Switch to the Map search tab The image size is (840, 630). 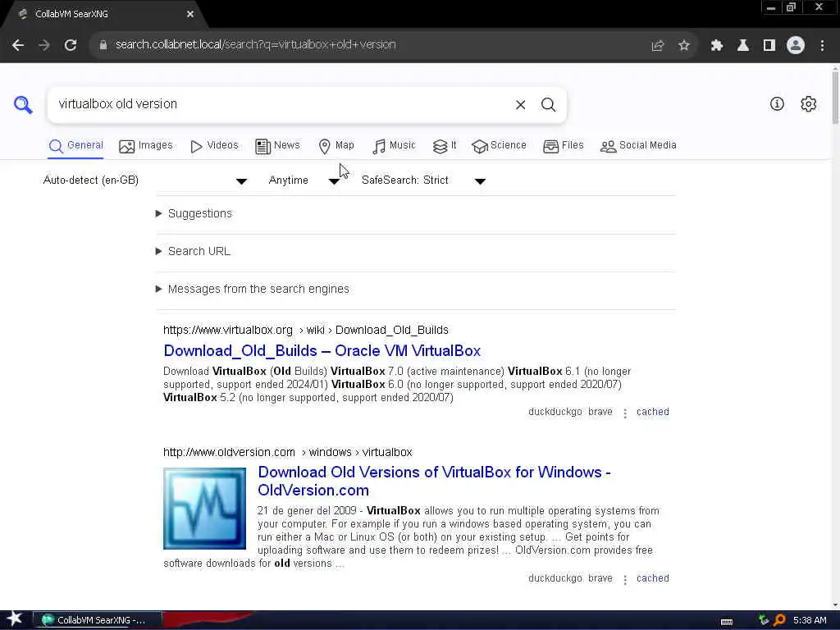point(336,146)
